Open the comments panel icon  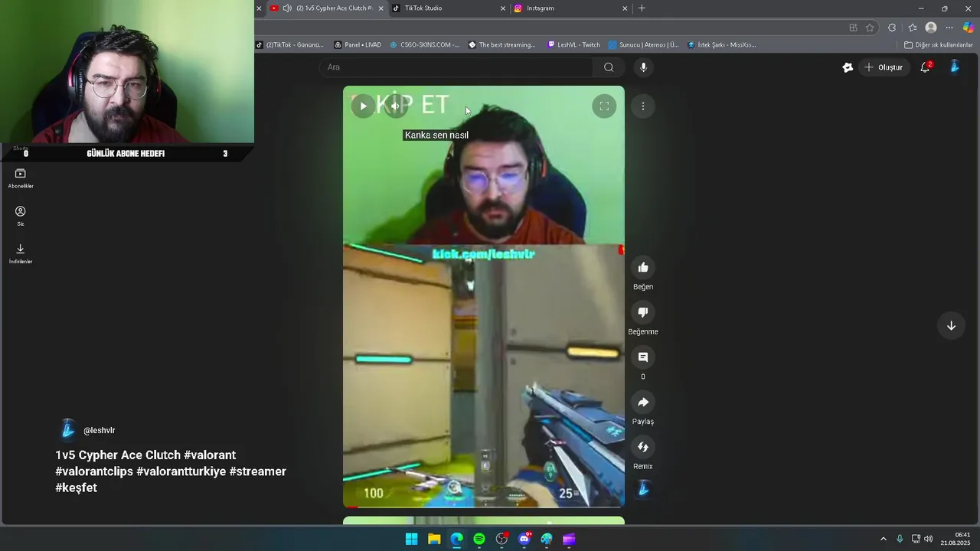coord(643,357)
